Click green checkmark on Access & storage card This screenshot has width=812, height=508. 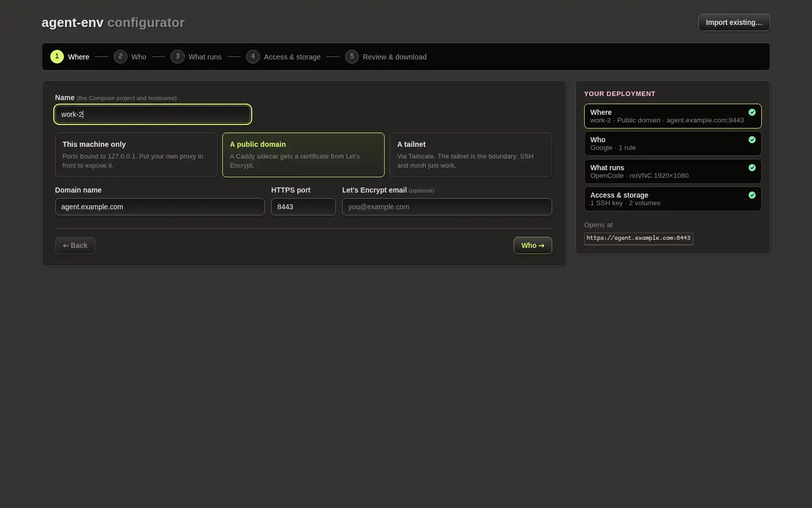(752, 195)
